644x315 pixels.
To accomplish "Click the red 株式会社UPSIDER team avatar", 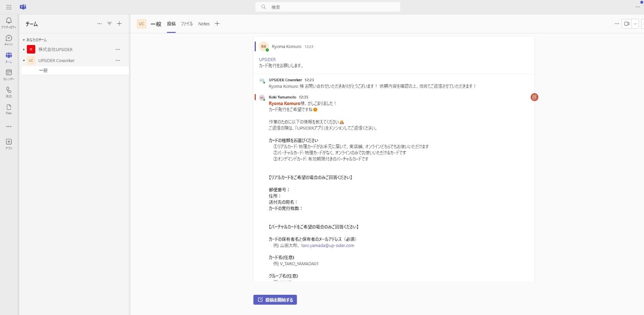I will pyautogui.click(x=31, y=49).
